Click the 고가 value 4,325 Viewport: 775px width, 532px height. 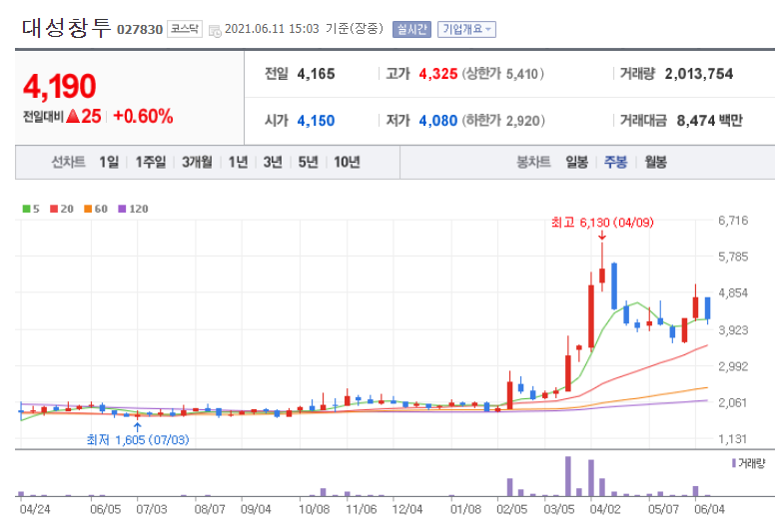point(437,74)
